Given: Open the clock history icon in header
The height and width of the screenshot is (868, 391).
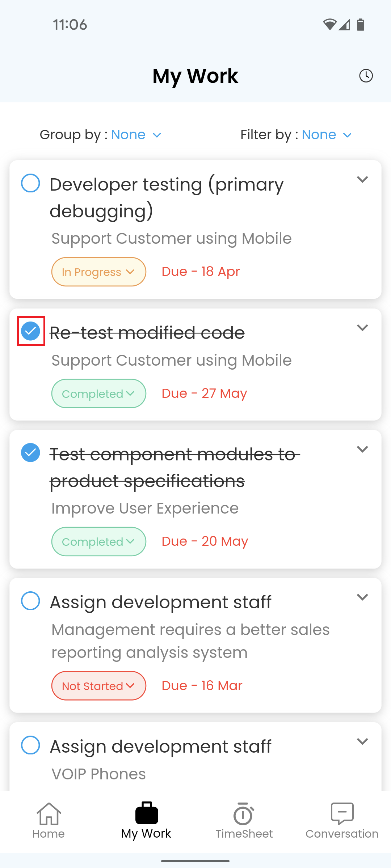Looking at the screenshot, I should 366,76.
